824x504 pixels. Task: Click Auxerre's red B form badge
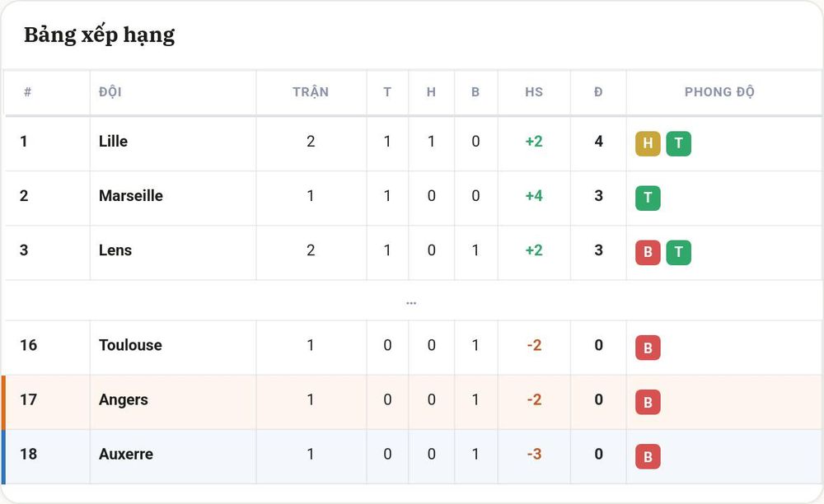coord(648,457)
